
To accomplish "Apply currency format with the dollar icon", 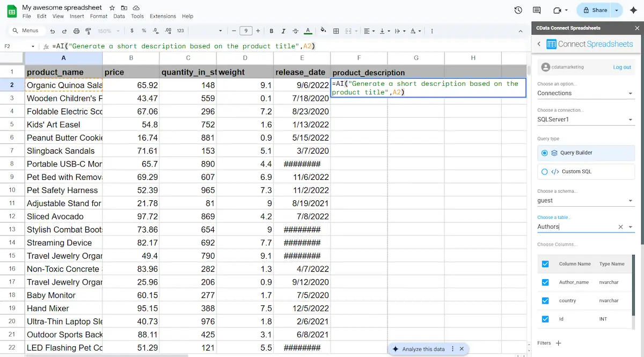I will 132,31.
